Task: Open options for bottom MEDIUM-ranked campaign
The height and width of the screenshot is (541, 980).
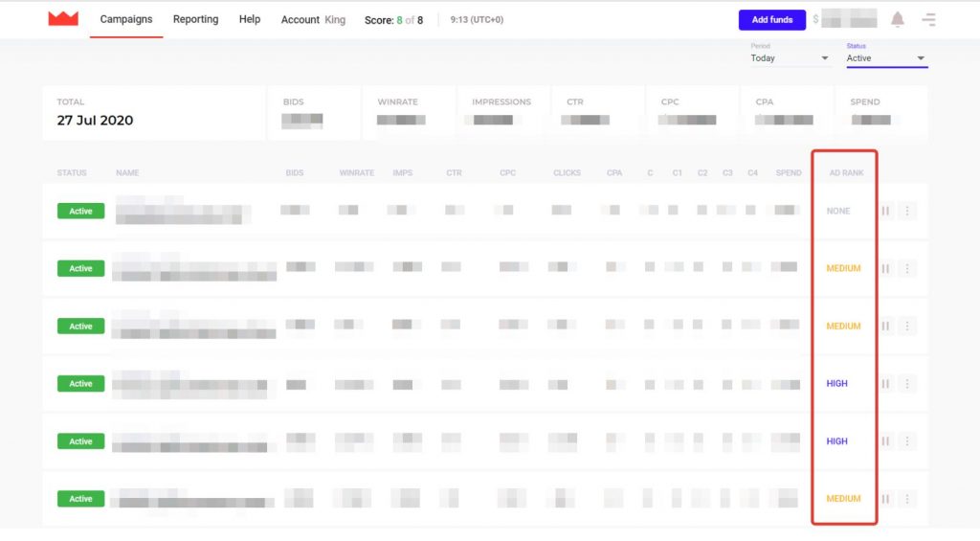Action: [907, 499]
